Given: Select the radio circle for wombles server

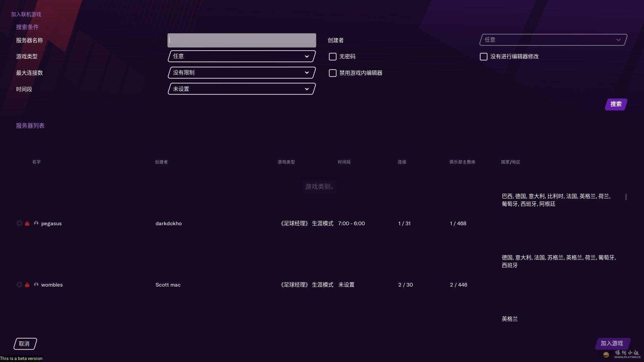Looking at the screenshot, I should [x=19, y=285].
